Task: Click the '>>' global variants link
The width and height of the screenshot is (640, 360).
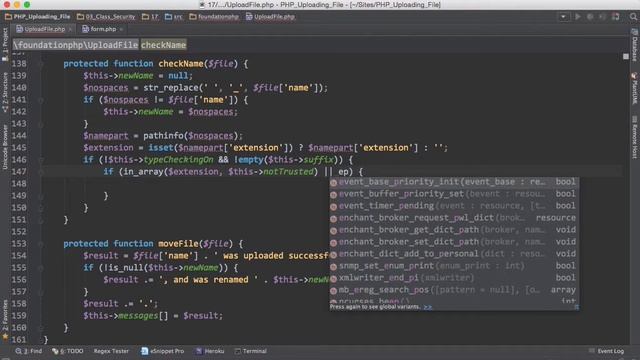Action: [427, 307]
